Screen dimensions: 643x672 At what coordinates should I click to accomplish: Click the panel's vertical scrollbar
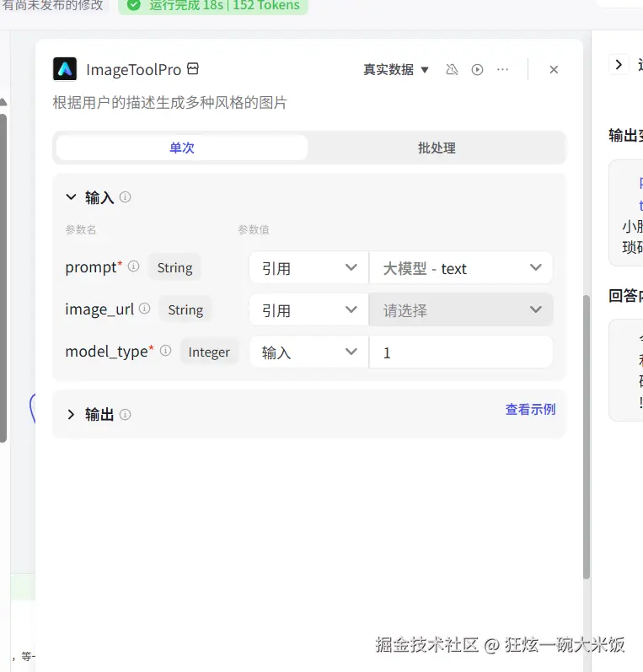(587, 437)
